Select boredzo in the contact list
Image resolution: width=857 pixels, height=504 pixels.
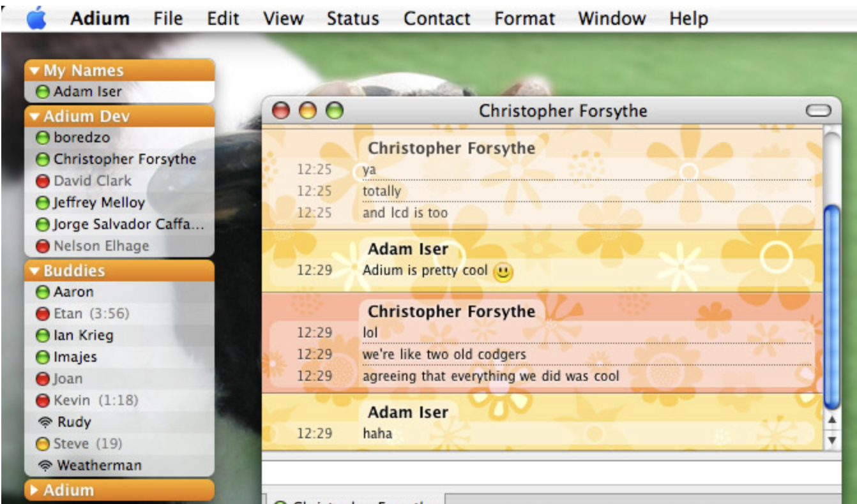pos(82,137)
